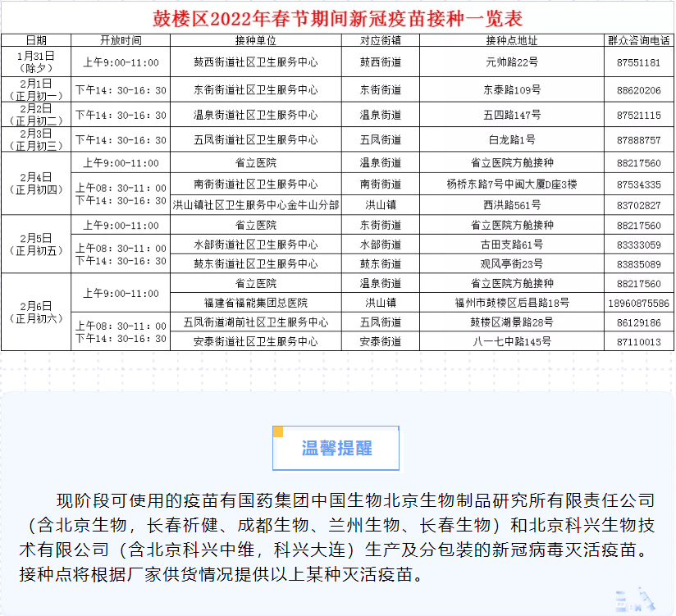Select address 杨桥东路7号中闽大厦D座3楼
This screenshot has width=676, height=616.
[x=512, y=184]
